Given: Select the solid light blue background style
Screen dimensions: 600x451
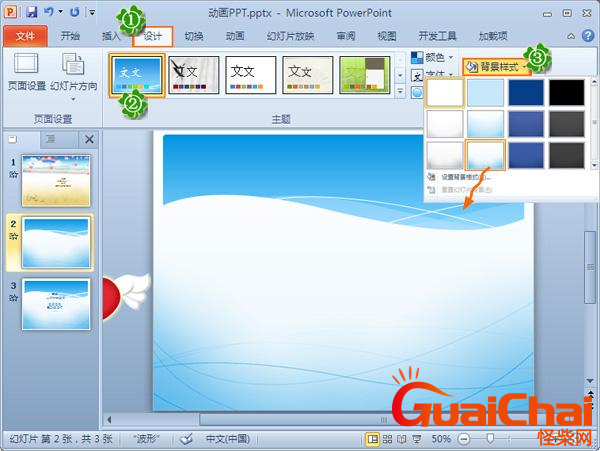Looking at the screenshot, I should 485,92.
